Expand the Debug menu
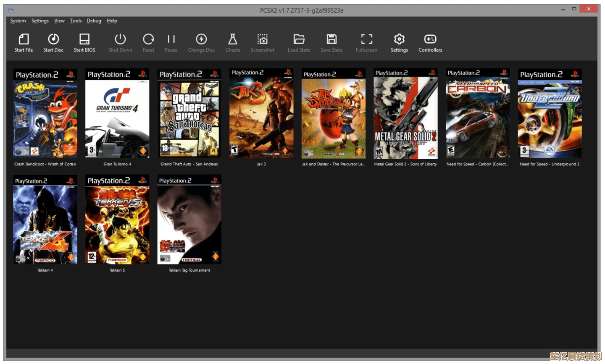 tap(94, 21)
